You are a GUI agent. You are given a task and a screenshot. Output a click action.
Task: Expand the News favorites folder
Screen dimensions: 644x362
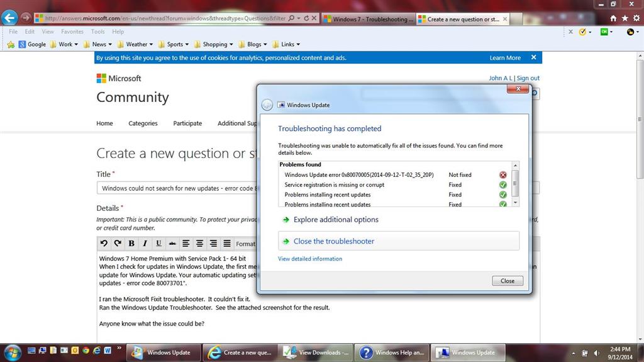click(97, 45)
